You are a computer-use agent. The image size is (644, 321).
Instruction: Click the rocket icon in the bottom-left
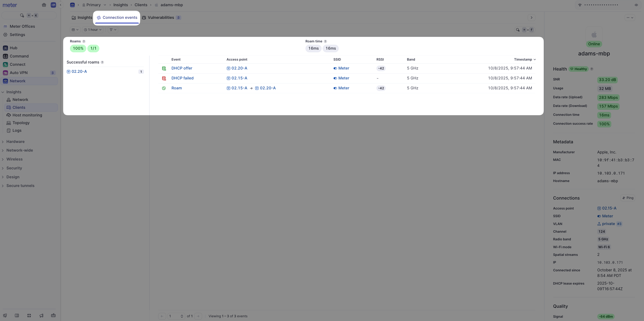(5, 315)
